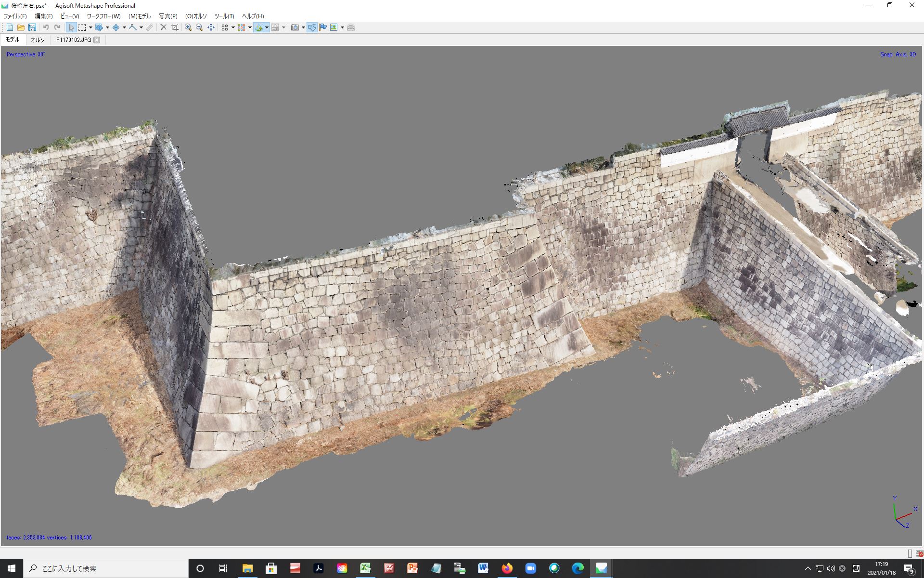The width and height of the screenshot is (924, 578).
Task: Close the P1170102.JPG tab
Action: click(x=97, y=40)
